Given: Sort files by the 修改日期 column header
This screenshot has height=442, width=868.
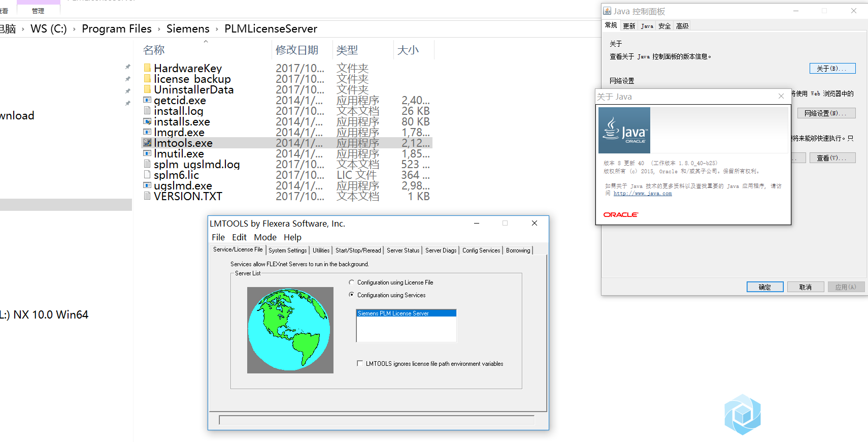Looking at the screenshot, I should (x=297, y=50).
